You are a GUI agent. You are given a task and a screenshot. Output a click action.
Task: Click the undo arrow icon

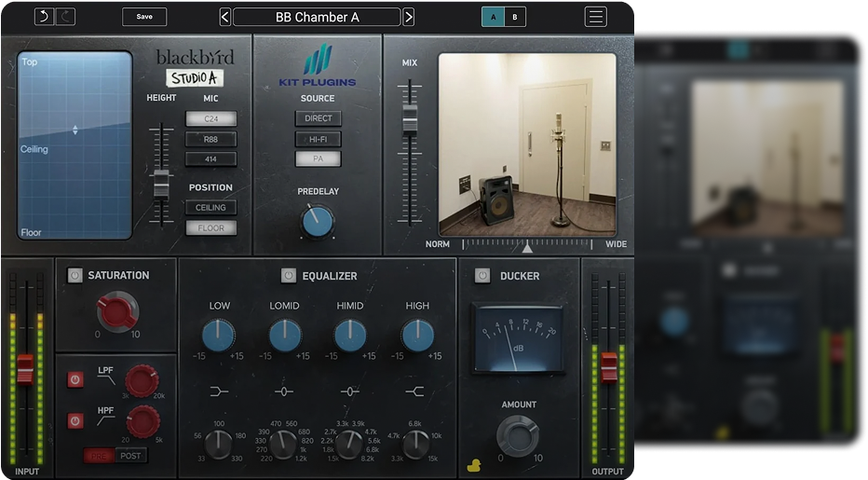pos(44,17)
